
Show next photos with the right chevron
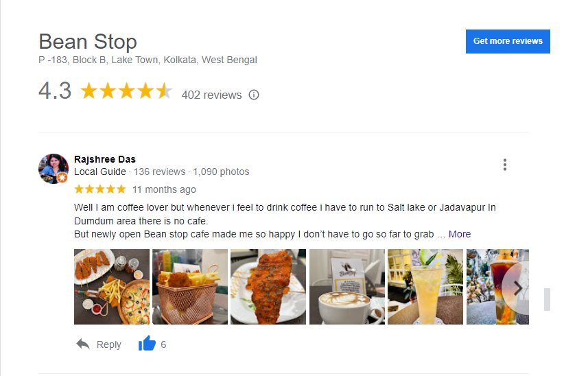click(x=517, y=288)
